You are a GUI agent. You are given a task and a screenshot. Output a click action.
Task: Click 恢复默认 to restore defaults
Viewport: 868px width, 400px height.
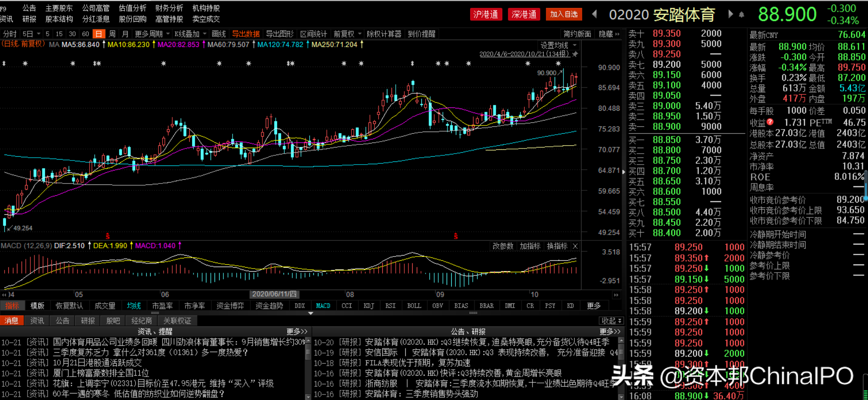pyautogui.click(x=69, y=306)
